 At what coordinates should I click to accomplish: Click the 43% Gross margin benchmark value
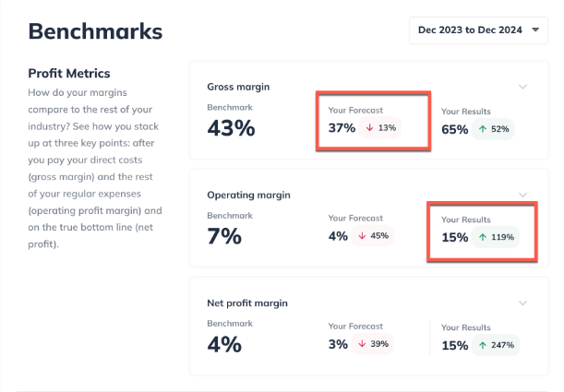click(x=231, y=128)
